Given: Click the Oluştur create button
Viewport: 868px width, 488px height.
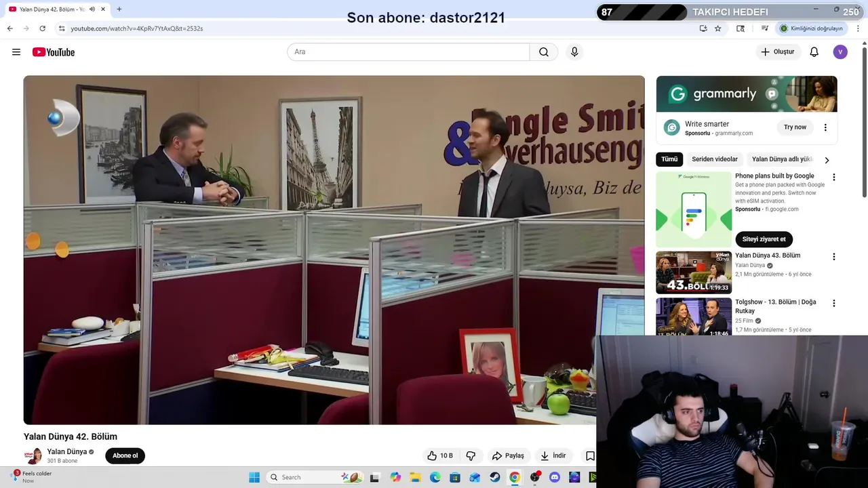Looking at the screenshot, I should [777, 52].
